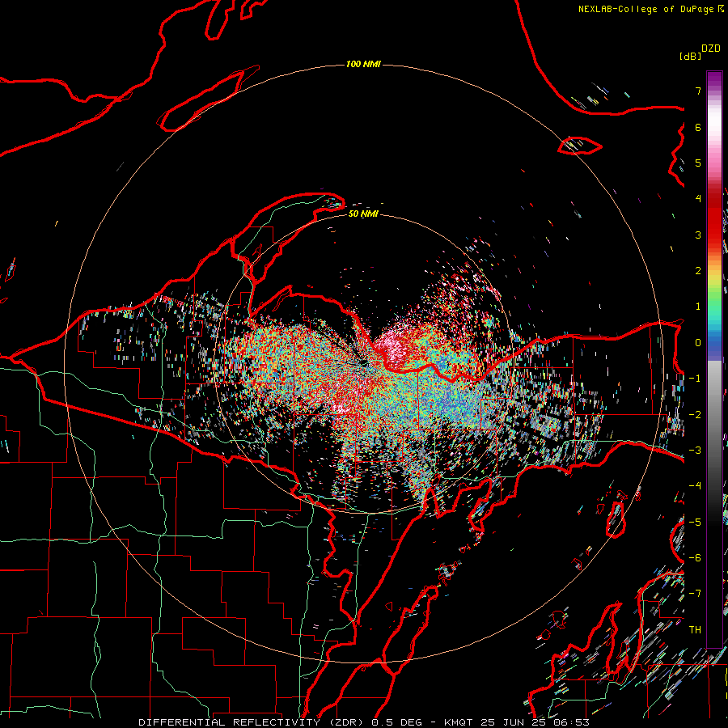
Task: Click the KMQT radar station identifier
Action: 458,722
